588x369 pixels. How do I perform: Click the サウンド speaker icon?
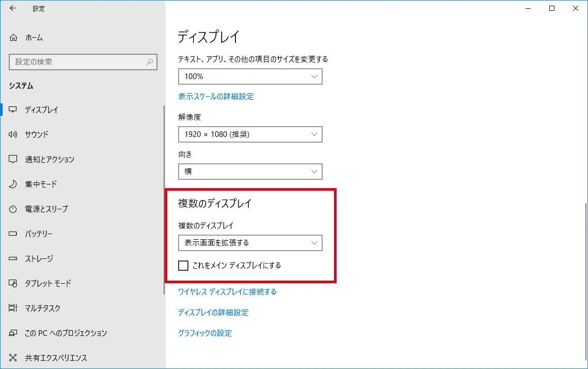coord(13,134)
